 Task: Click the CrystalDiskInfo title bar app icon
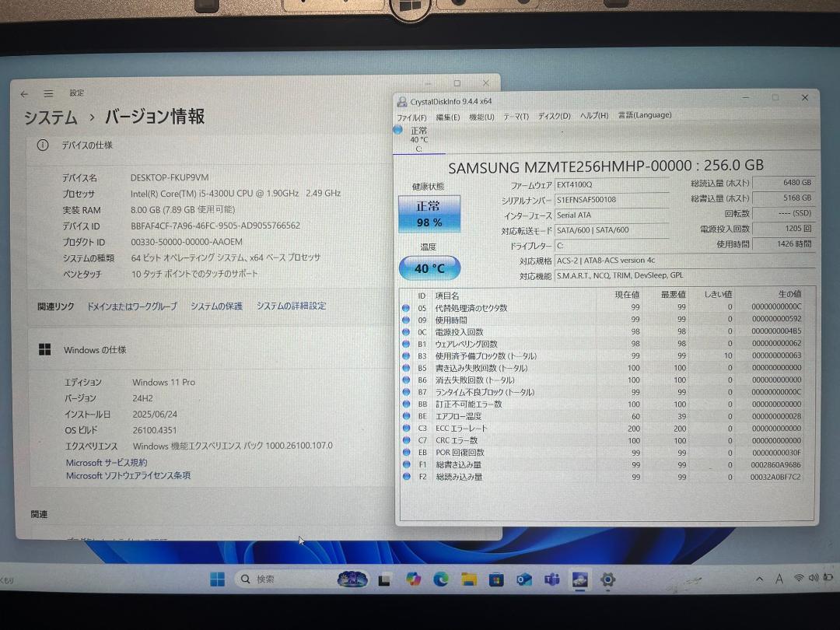pos(402,102)
